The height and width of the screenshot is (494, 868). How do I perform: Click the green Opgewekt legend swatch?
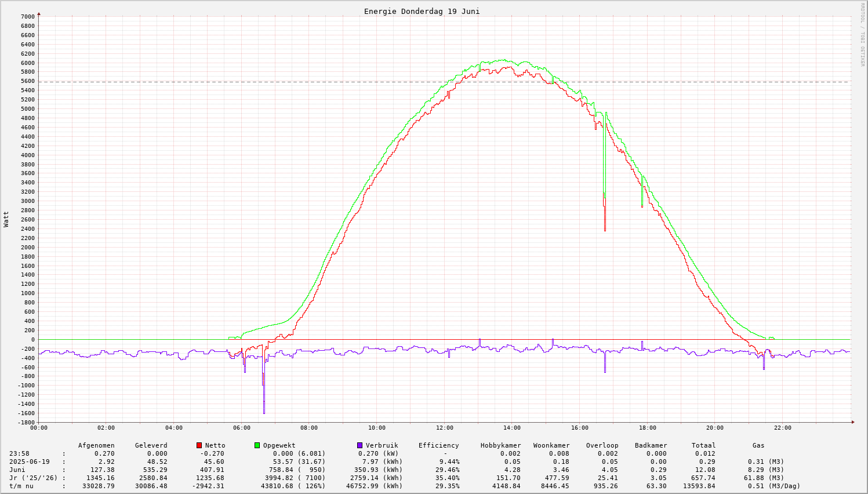coord(257,445)
